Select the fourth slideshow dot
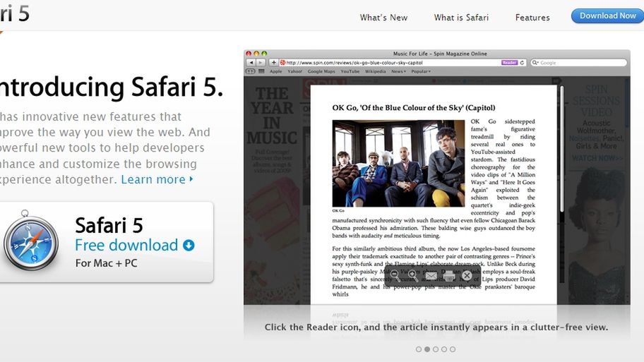The image size is (644, 362). click(x=444, y=349)
